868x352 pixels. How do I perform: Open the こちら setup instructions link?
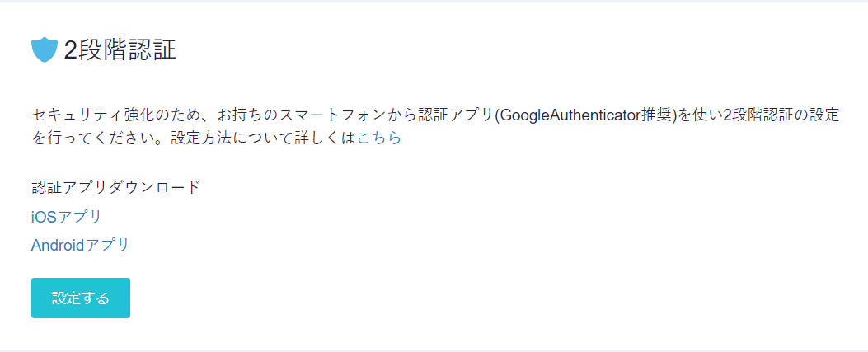379,138
